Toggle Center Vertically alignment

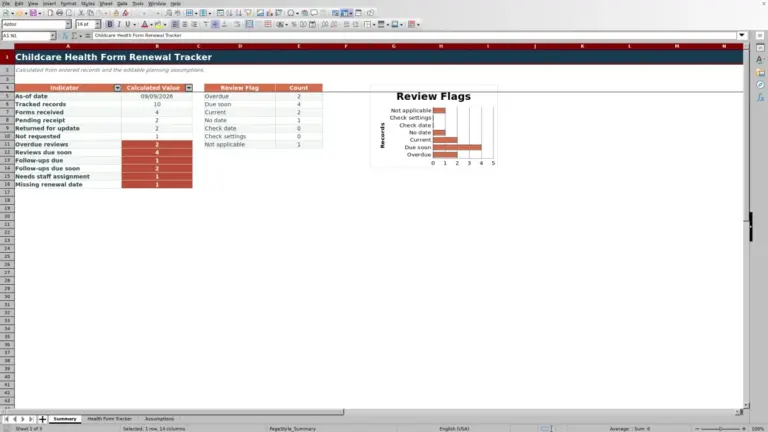[x=215, y=24]
